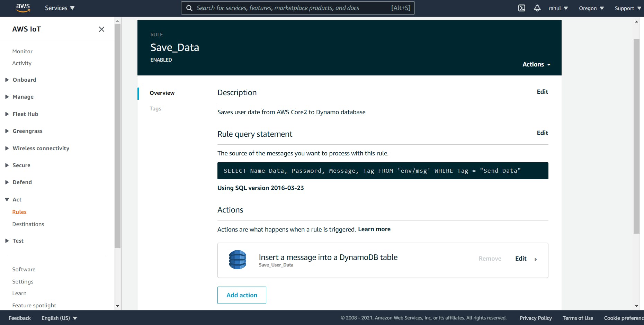Click 'Using SQL version 2016-03-23' text
The image size is (644, 325).
[260, 188]
